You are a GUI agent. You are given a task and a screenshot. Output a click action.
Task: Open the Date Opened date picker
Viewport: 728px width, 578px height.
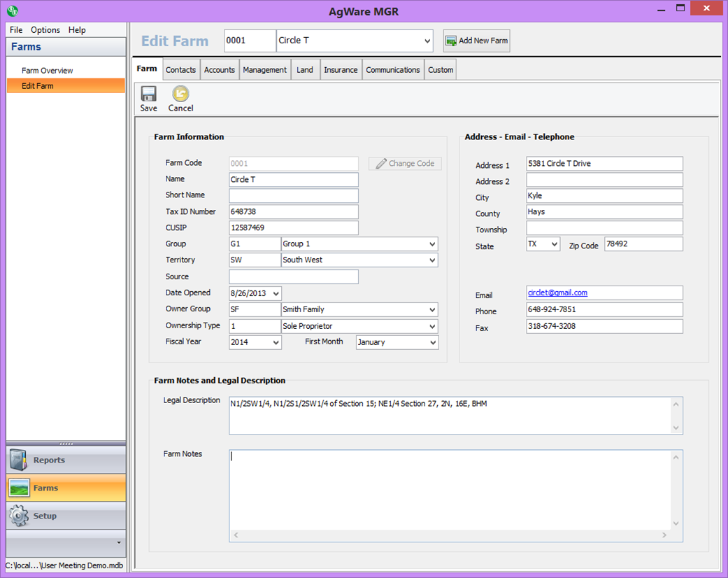pyautogui.click(x=276, y=294)
